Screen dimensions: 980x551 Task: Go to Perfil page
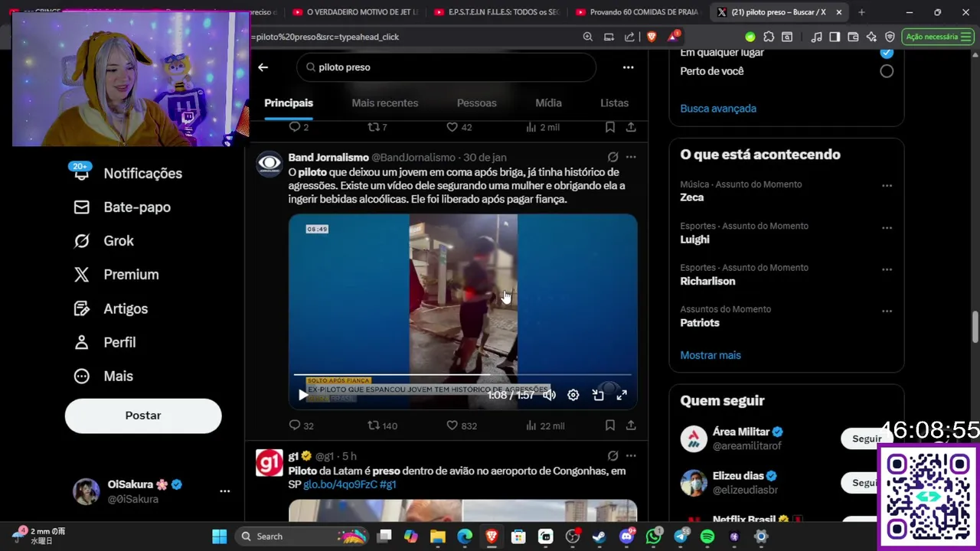pyautogui.click(x=104, y=343)
